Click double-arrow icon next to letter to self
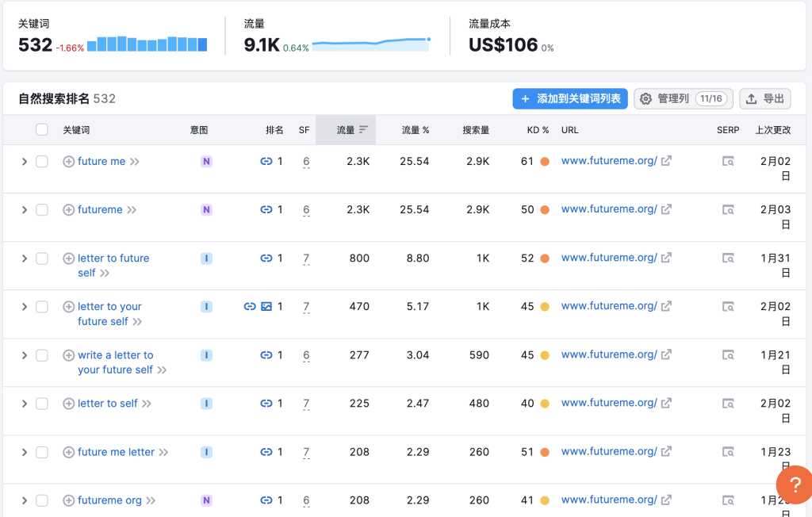Screen dimensions: 812x517 pos(147,404)
